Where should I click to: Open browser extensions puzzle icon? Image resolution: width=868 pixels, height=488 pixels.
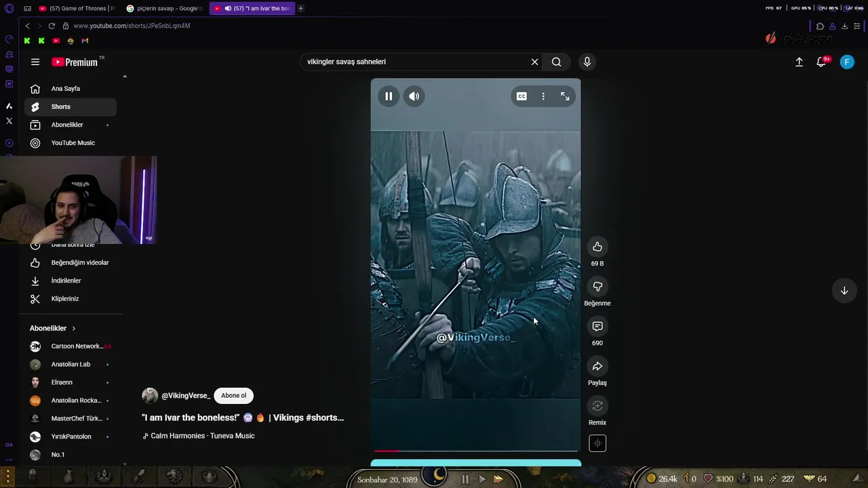pos(820,26)
